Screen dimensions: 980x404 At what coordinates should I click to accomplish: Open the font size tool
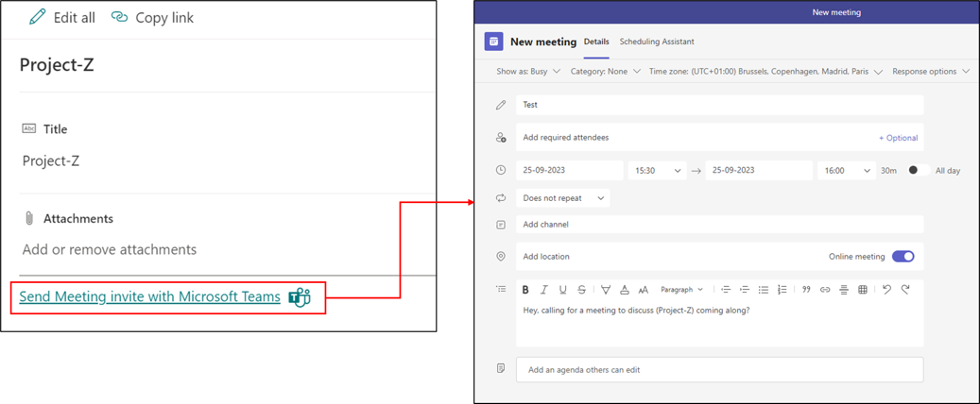coord(644,290)
